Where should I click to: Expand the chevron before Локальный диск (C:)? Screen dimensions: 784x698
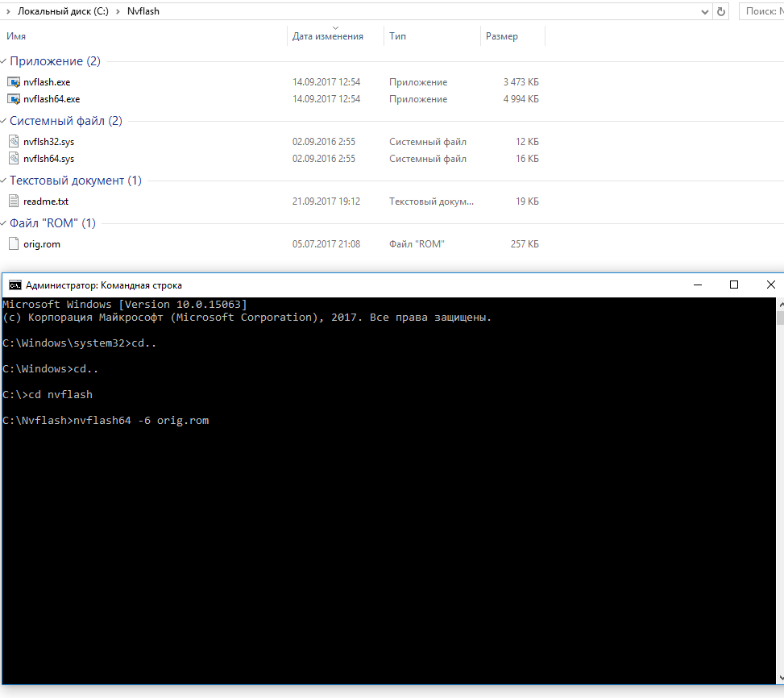coord(8,11)
